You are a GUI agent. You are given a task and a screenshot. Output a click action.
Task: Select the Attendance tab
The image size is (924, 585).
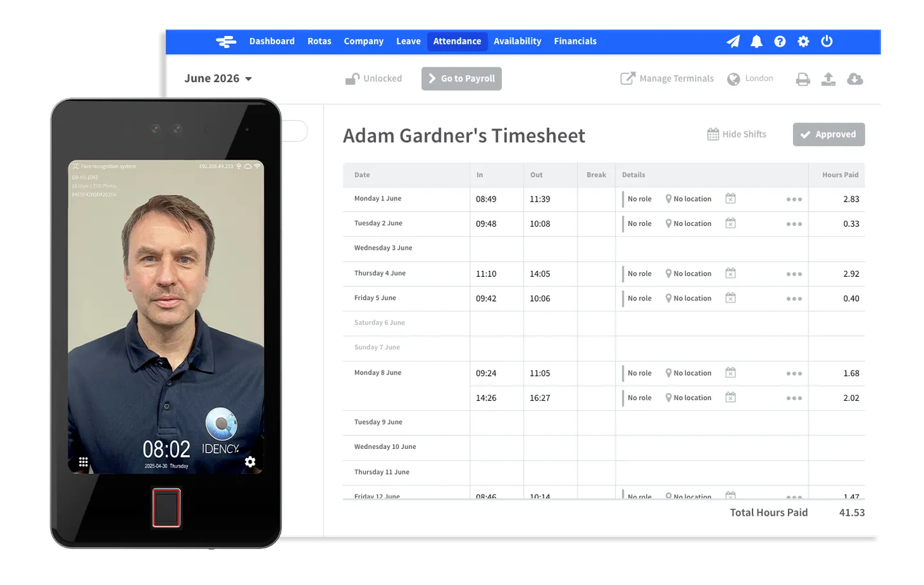point(457,41)
